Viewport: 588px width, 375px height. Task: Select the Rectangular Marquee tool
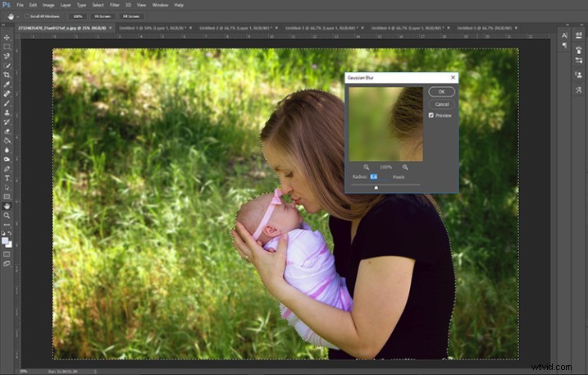(x=7, y=47)
